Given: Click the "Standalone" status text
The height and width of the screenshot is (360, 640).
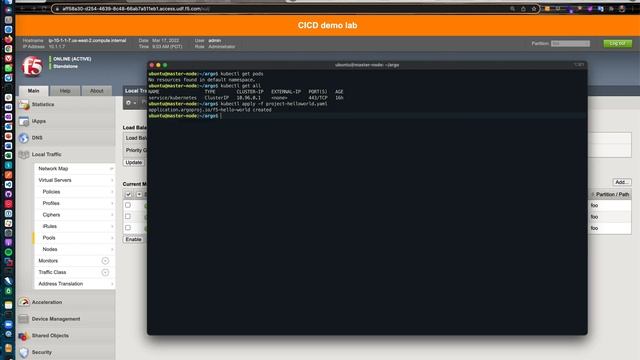Looking at the screenshot, I should coord(65,66).
